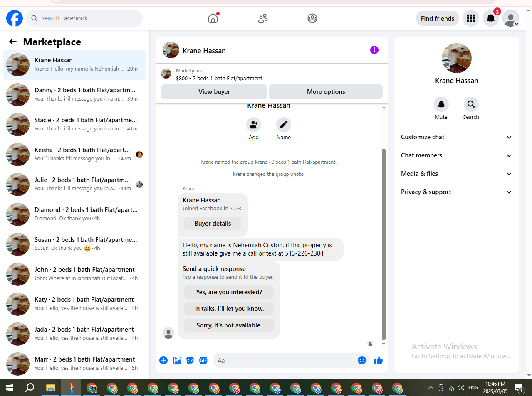Search in the conversation

[471, 104]
